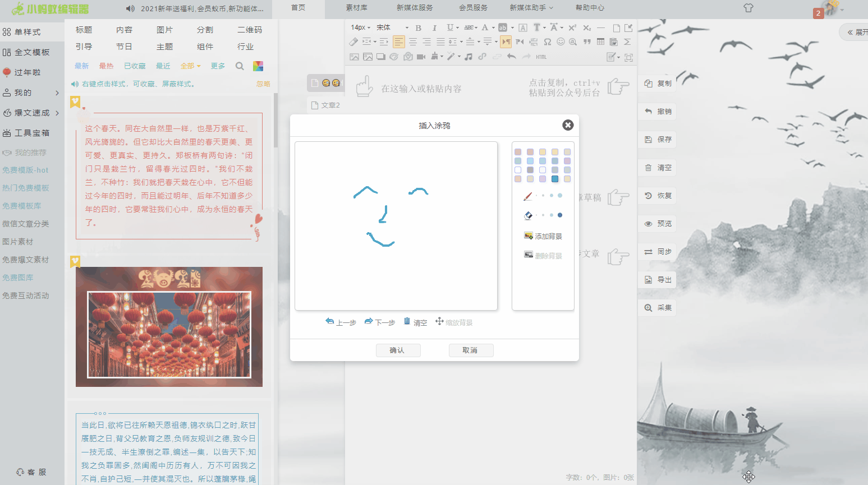Click the undo arrow in editor toolbar
The image size is (868, 485).
[x=511, y=57]
